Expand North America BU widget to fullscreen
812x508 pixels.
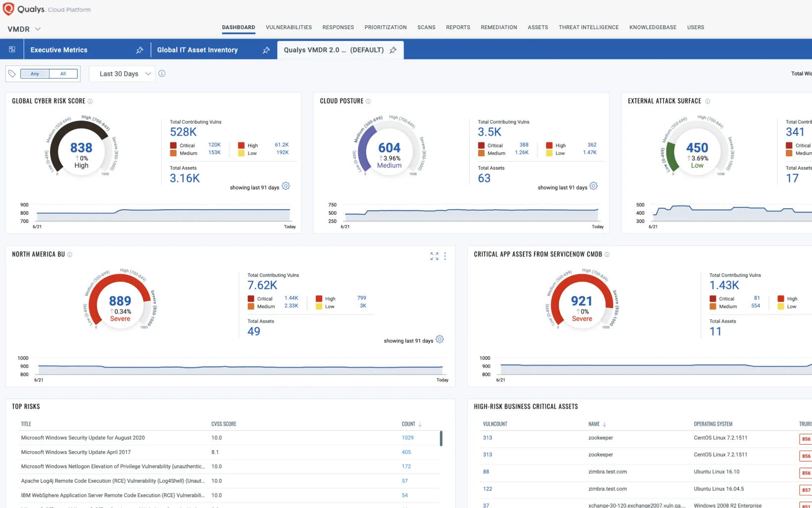coord(434,256)
